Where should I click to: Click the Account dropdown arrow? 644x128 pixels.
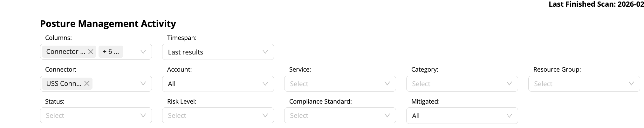pyautogui.click(x=265, y=84)
